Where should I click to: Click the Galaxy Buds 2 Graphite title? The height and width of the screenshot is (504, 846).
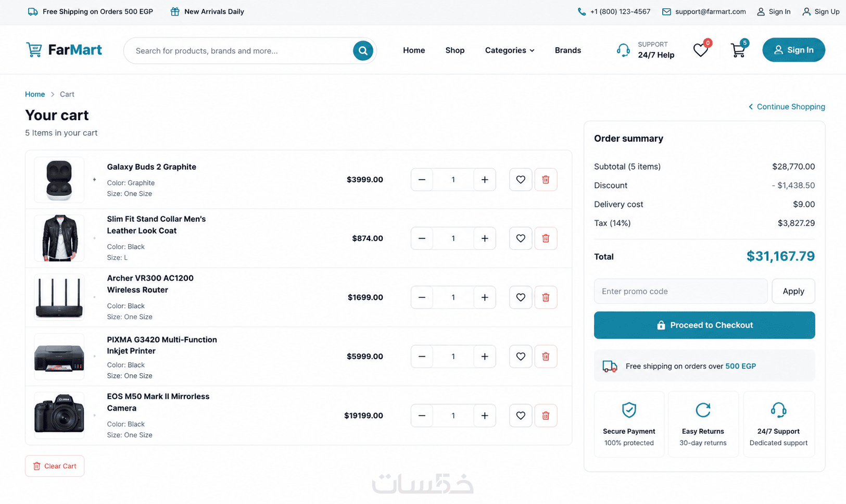[151, 167]
